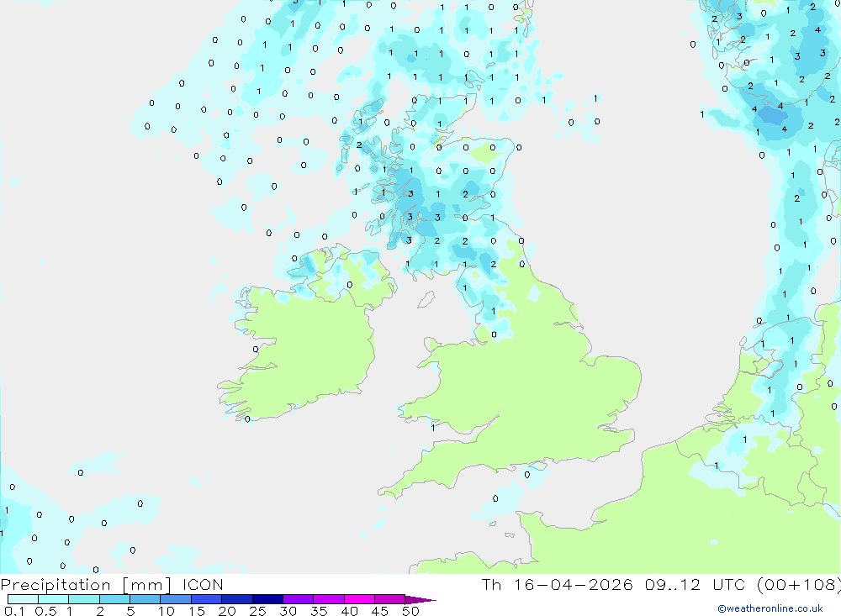Select the 45–50 mm legend color swatch

390,599
